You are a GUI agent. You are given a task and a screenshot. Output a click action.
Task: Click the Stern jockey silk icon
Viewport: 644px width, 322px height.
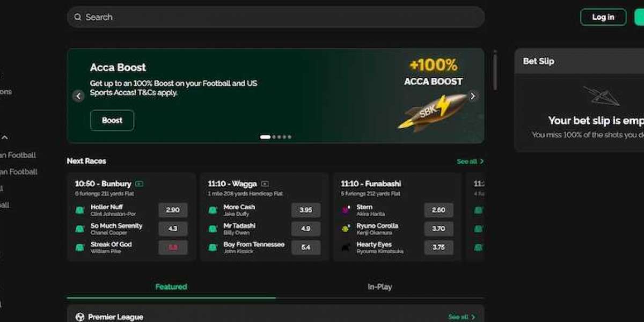pyautogui.click(x=346, y=210)
